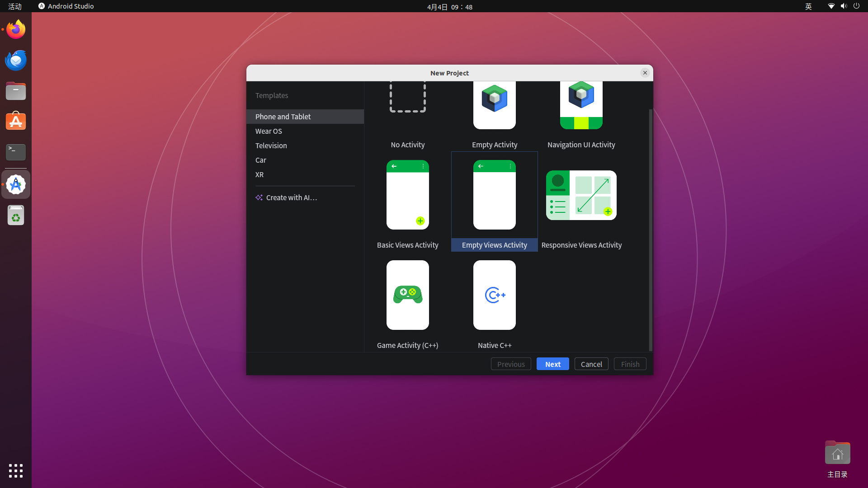This screenshot has height=488, width=868.
Task: Switch to Wear OS templates
Action: 269,131
